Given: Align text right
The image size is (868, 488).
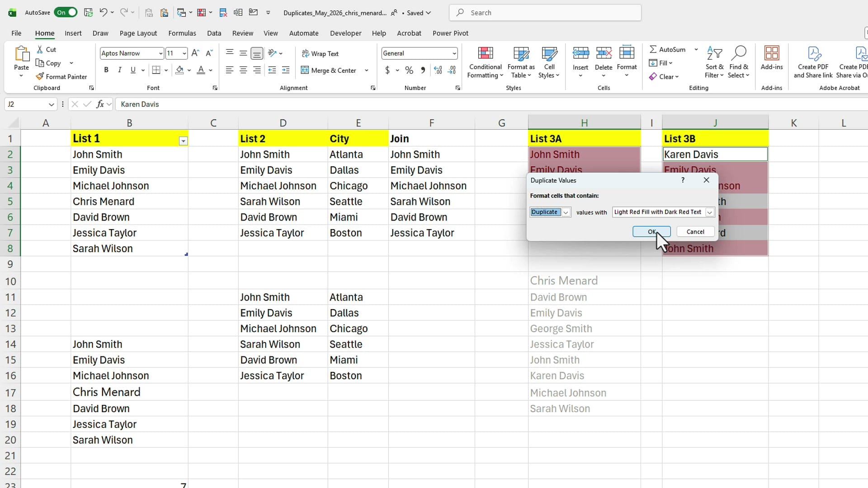Looking at the screenshot, I should pyautogui.click(x=257, y=70).
